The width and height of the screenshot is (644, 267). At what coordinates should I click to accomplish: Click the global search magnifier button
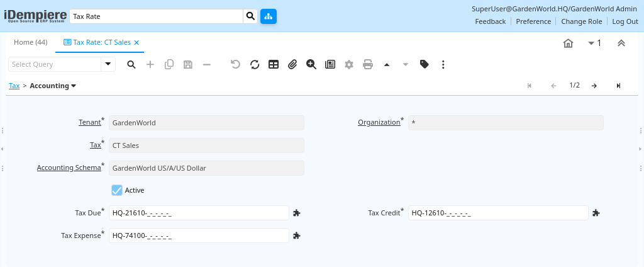tap(250, 16)
